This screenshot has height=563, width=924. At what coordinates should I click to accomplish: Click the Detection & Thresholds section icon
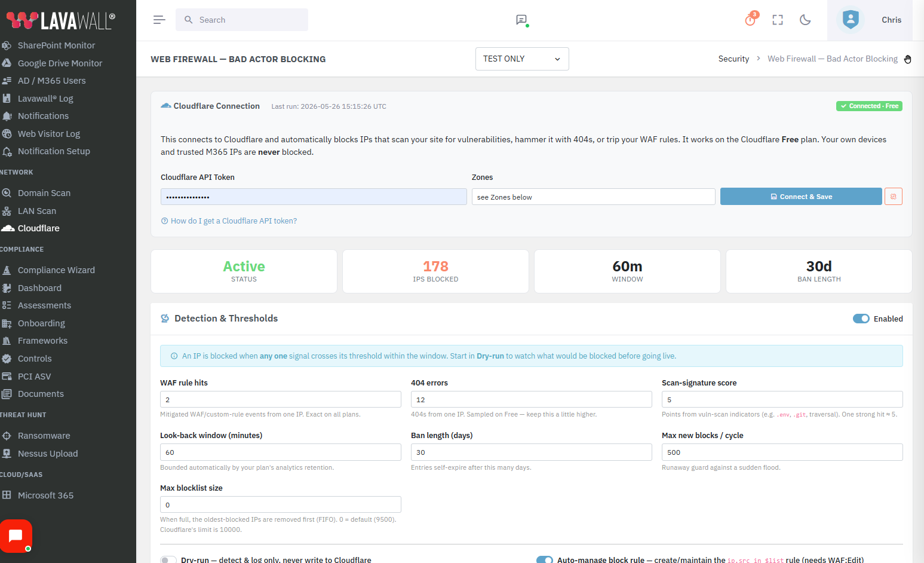click(165, 319)
